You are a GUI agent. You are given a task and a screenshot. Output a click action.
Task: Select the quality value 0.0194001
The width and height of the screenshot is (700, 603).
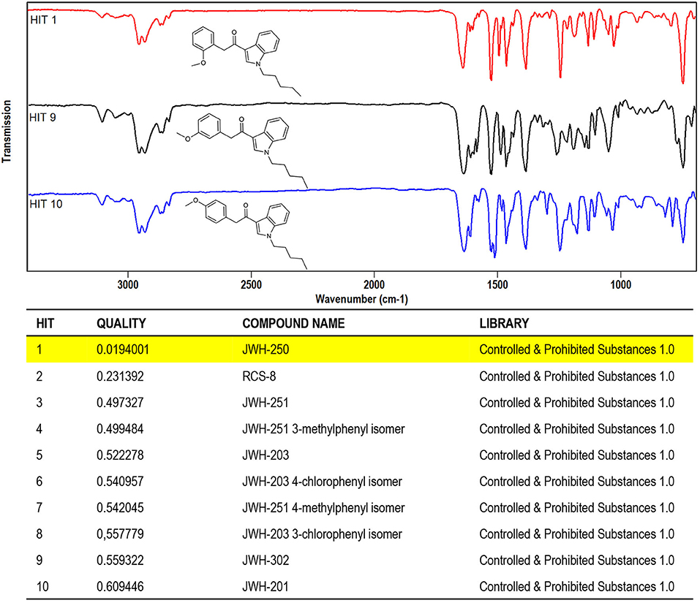click(x=123, y=349)
